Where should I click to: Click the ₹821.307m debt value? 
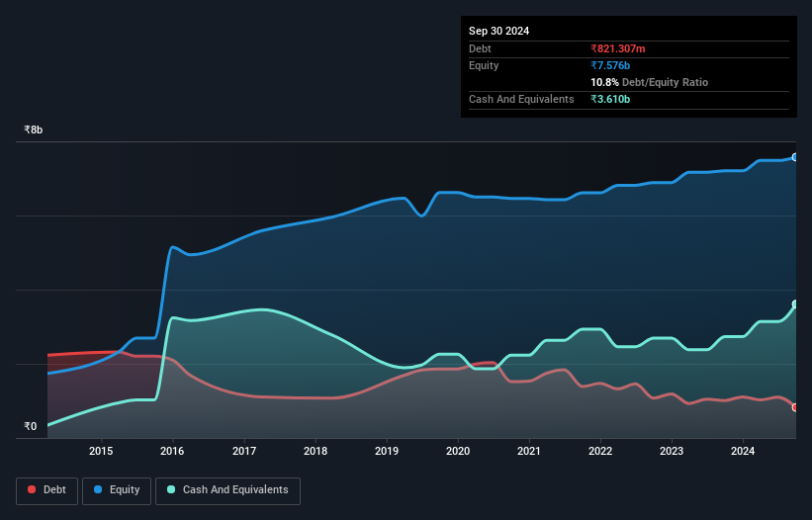click(618, 48)
